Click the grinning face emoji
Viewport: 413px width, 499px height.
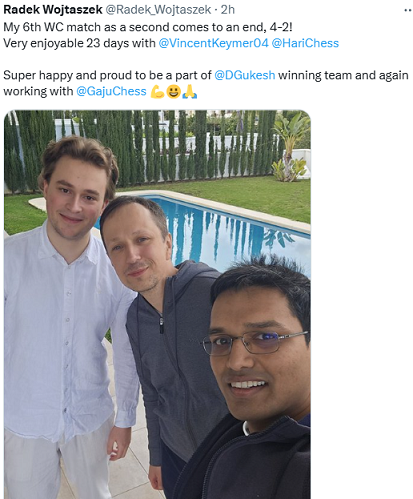(173, 92)
